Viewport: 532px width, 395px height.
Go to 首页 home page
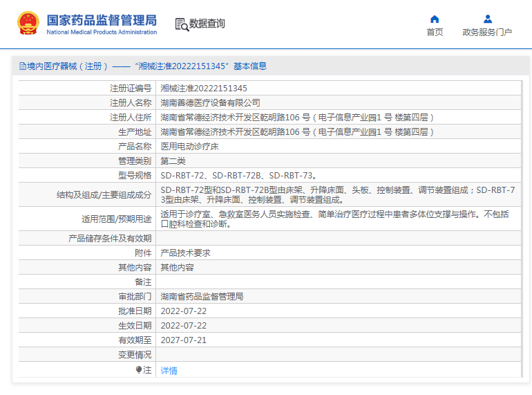point(435,33)
